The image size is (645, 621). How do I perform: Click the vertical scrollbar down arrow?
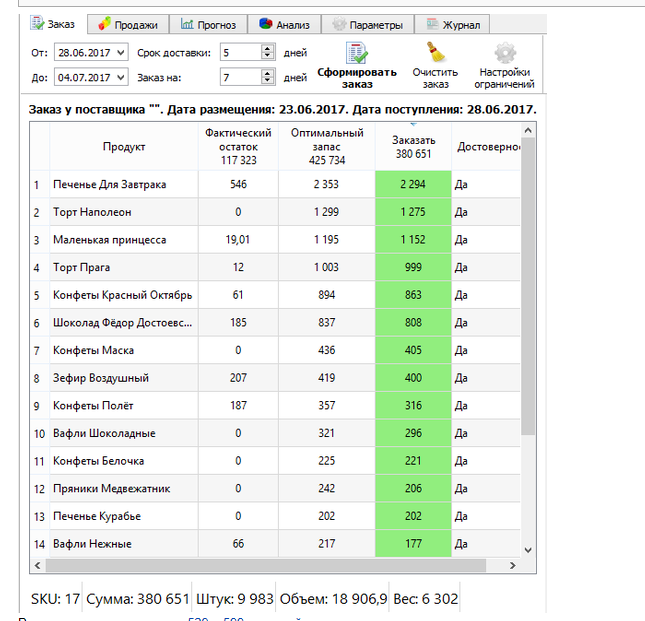tap(528, 550)
